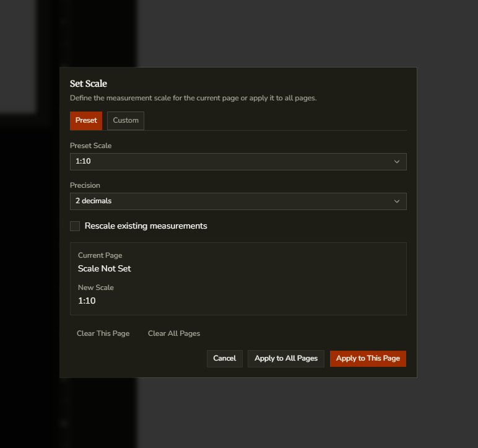Cancel the Set Scale dialog
Screen dimensions: 478x448
(x=225, y=359)
